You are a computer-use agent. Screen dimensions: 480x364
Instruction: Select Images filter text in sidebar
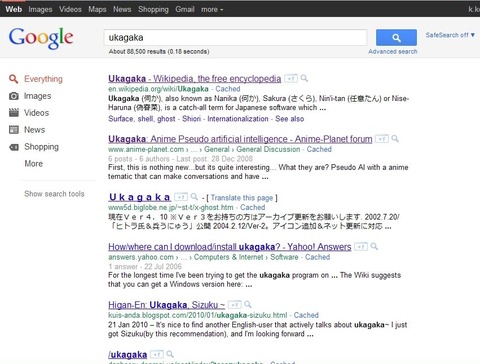click(38, 96)
